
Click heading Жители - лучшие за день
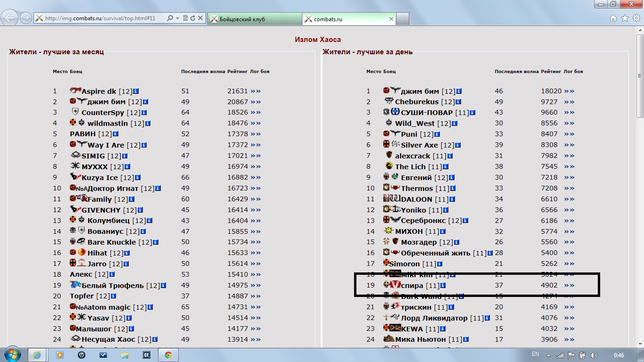pos(368,52)
